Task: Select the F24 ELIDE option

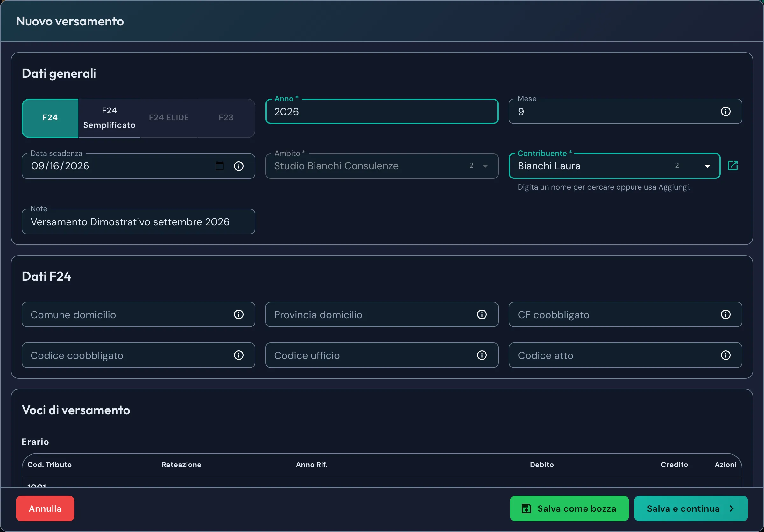Action: (x=169, y=118)
